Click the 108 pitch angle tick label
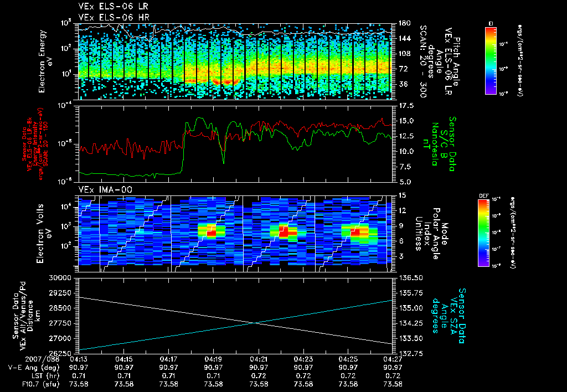 pyautogui.click(x=405, y=54)
